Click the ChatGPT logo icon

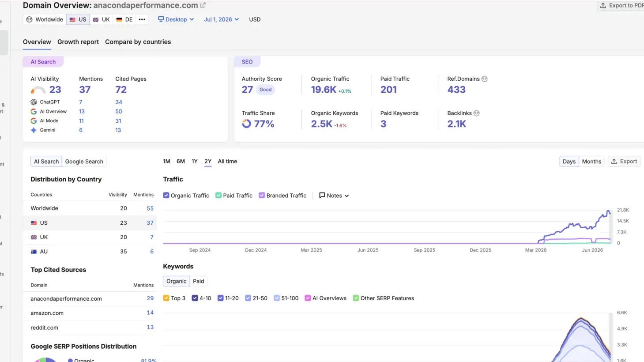(x=34, y=102)
